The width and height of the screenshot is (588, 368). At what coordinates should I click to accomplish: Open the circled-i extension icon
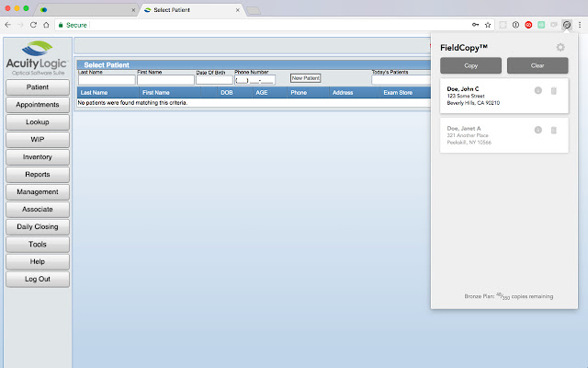click(515, 25)
